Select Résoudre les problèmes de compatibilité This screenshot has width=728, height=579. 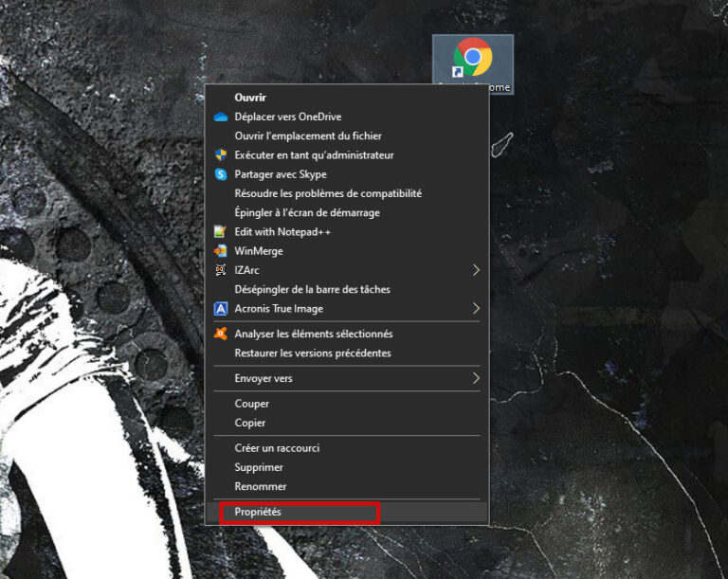tap(347, 193)
